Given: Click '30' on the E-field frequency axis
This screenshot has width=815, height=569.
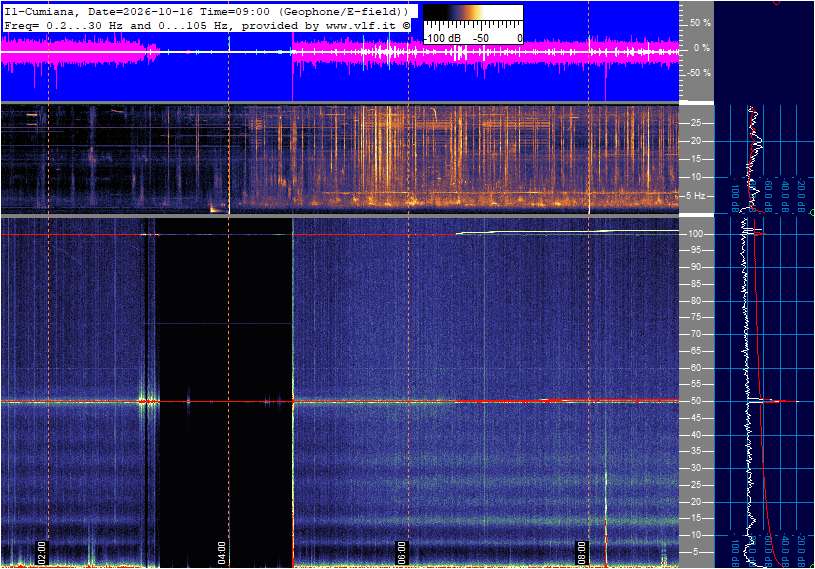Looking at the screenshot, I should point(695,468).
